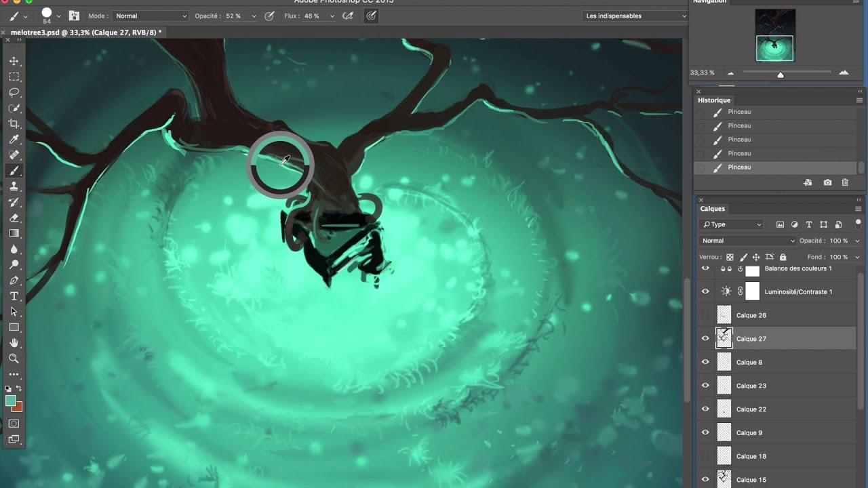
Task: Select the Historique panel tab
Action: point(714,100)
